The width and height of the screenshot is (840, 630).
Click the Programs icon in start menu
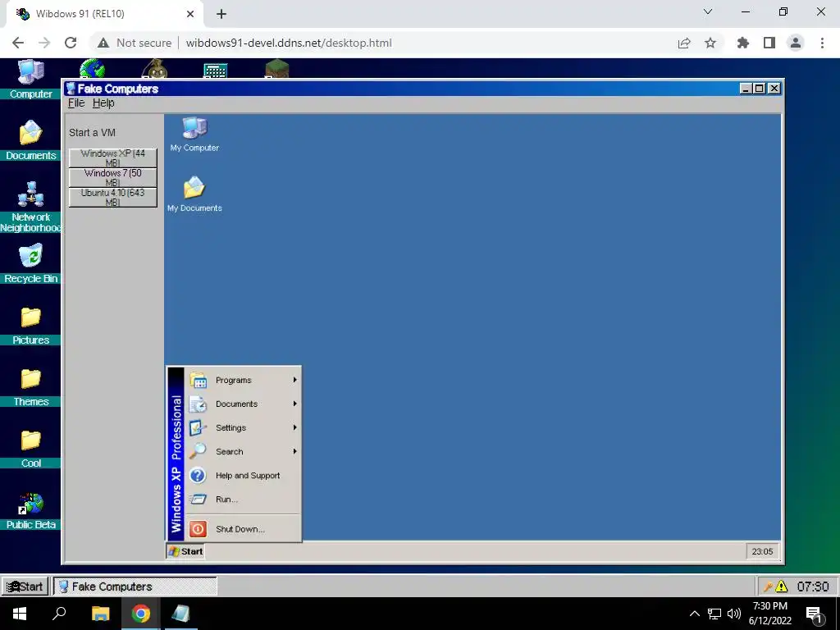[199, 380]
